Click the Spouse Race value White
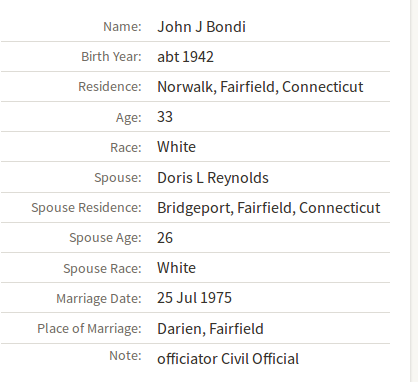The width and height of the screenshot is (418, 382). click(x=176, y=268)
